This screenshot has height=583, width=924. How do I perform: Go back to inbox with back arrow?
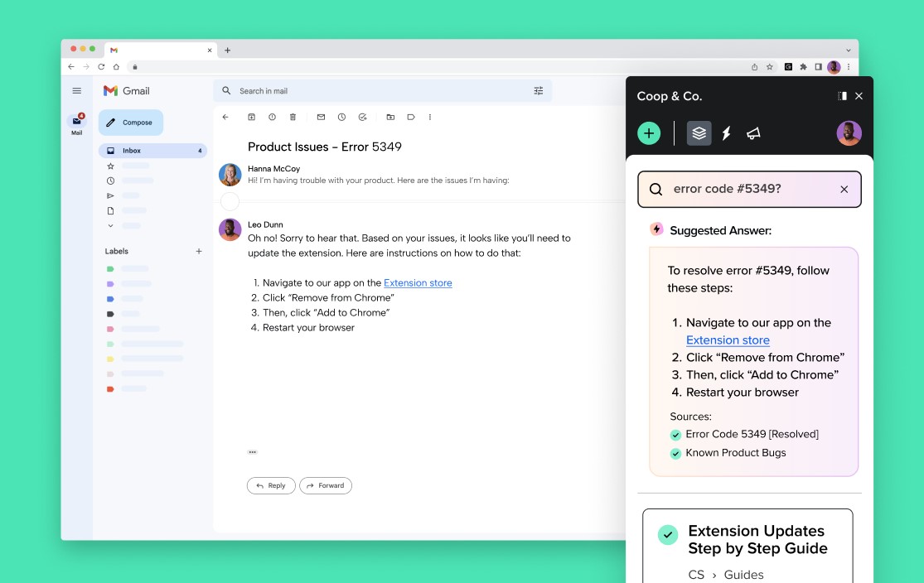[x=225, y=118]
